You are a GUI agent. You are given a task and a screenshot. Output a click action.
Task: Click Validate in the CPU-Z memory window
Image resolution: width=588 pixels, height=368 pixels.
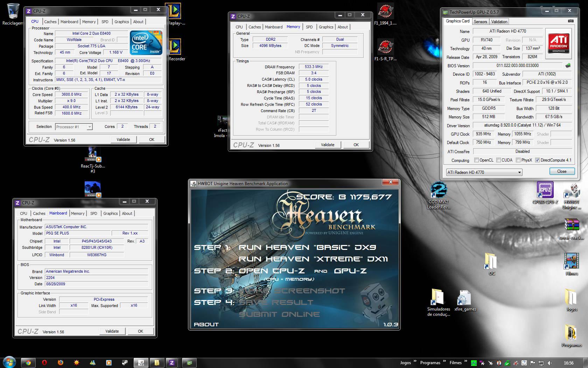[x=328, y=145]
